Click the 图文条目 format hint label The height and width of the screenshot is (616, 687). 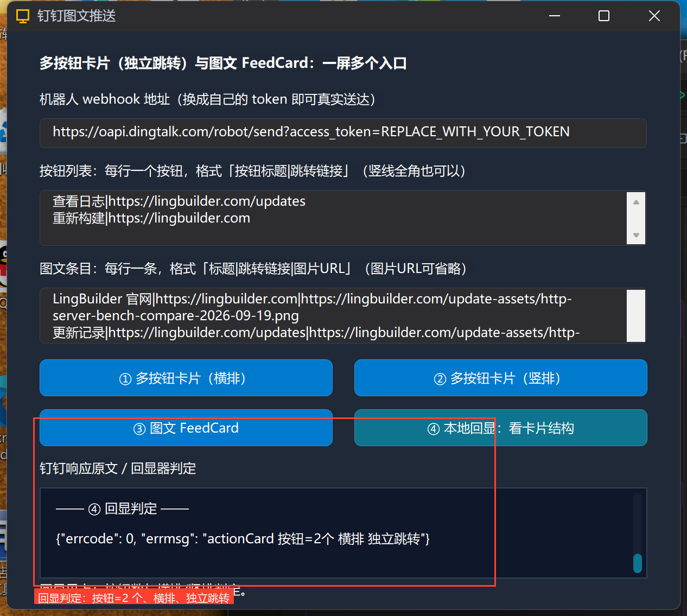[253, 269]
